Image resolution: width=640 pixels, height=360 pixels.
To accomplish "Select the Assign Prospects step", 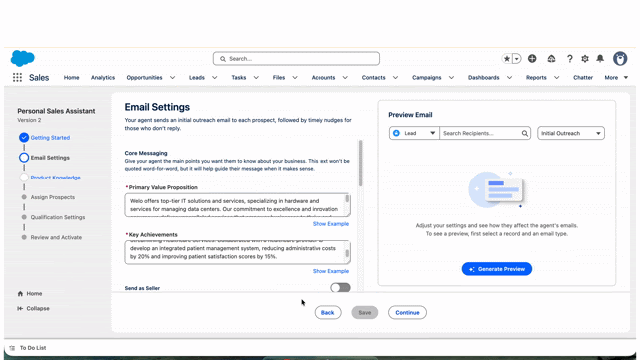I will [53, 197].
